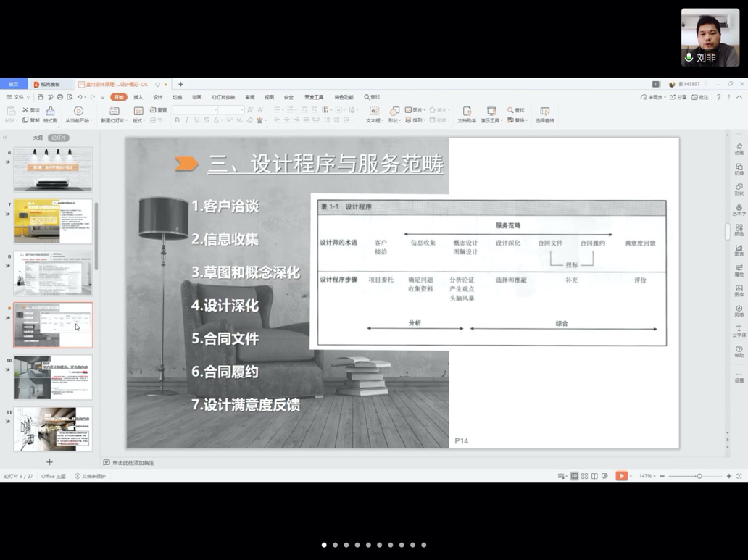The height and width of the screenshot is (560, 748).
Task: Adjust the zoom slider in status bar
Action: tap(699, 476)
